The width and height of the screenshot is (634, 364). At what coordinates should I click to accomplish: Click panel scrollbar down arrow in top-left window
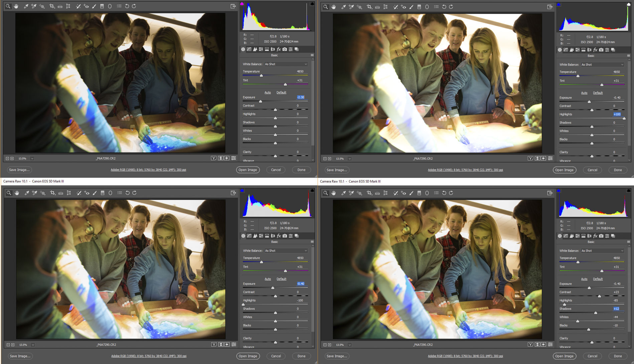click(313, 160)
